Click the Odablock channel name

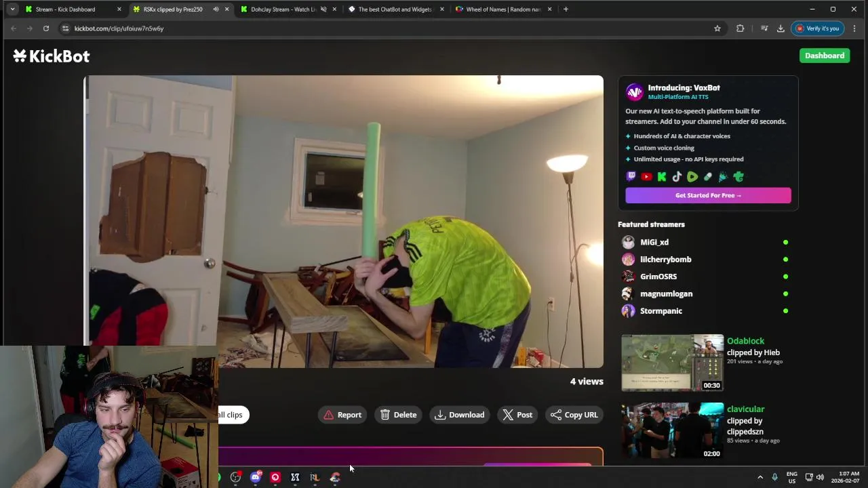[x=745, y=341]
